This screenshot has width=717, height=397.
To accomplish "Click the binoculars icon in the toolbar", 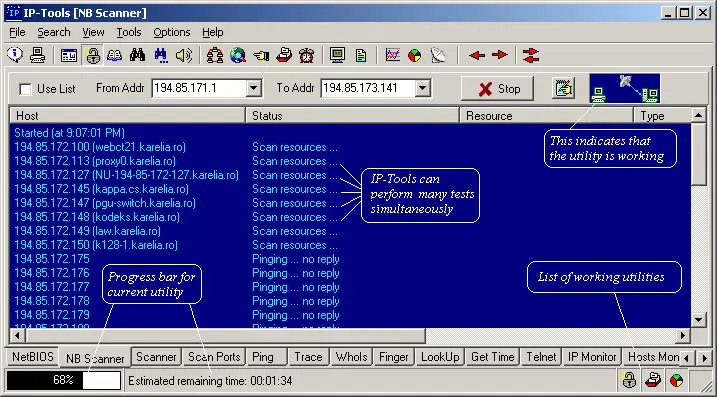I will [137, 55].
